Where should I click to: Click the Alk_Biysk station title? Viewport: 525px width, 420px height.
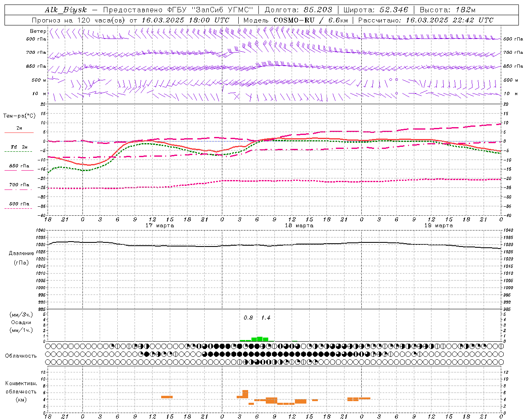66,10
